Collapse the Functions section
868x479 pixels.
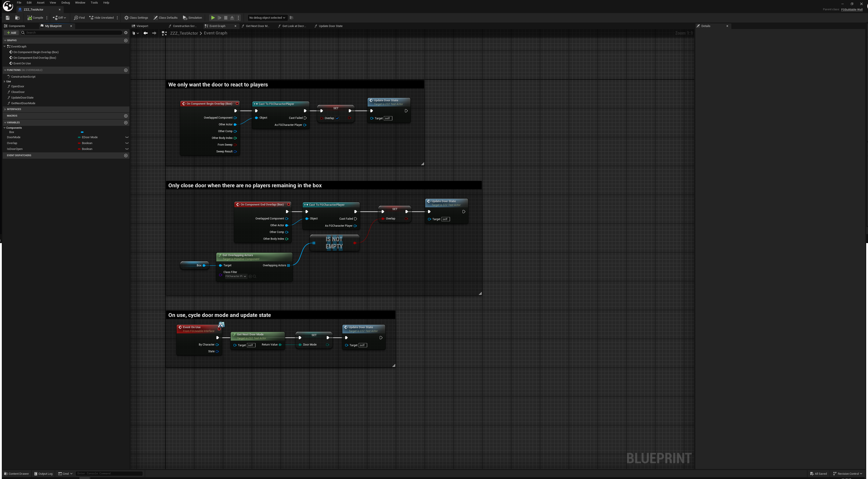5,70
